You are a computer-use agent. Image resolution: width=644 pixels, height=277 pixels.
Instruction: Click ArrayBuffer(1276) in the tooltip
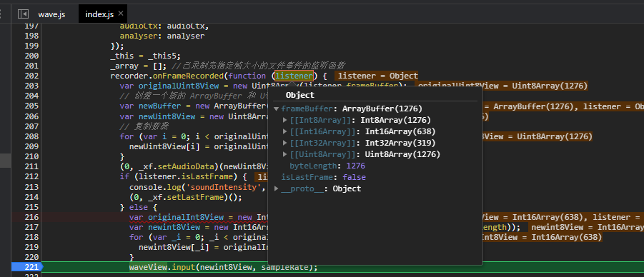click(382, 109)
